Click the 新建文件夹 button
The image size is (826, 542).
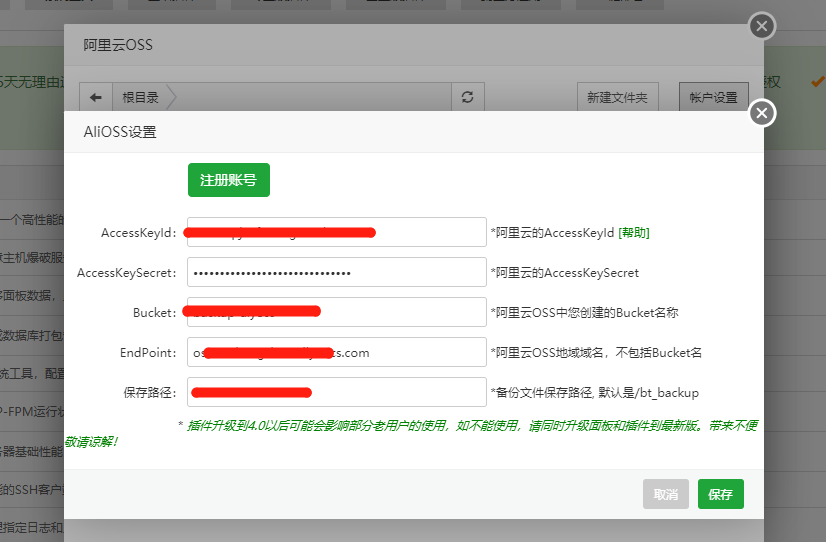pyautogui.click(x=617, y=97)
